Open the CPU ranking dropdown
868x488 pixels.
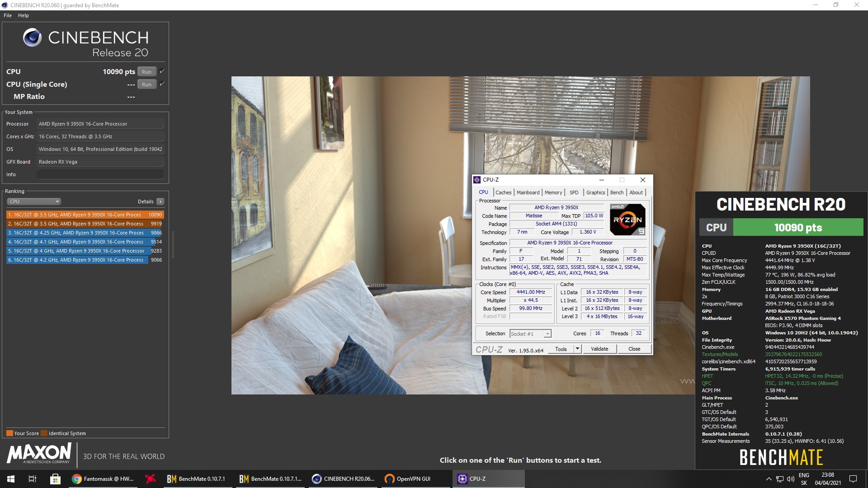coord(33,202)
